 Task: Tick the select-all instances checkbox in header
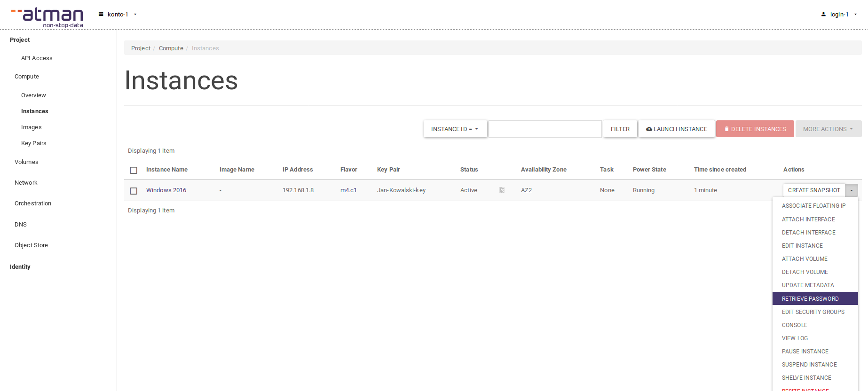click(134, 170)
